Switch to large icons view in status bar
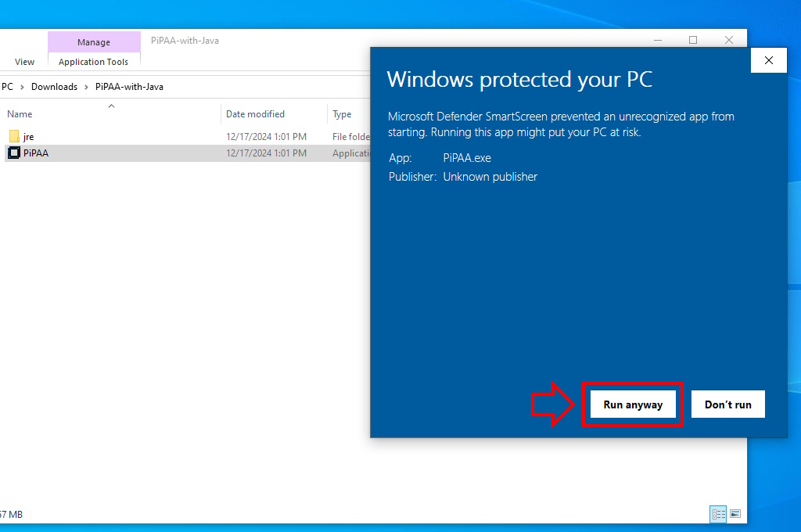The image size is (801, 532). point(735,514)
